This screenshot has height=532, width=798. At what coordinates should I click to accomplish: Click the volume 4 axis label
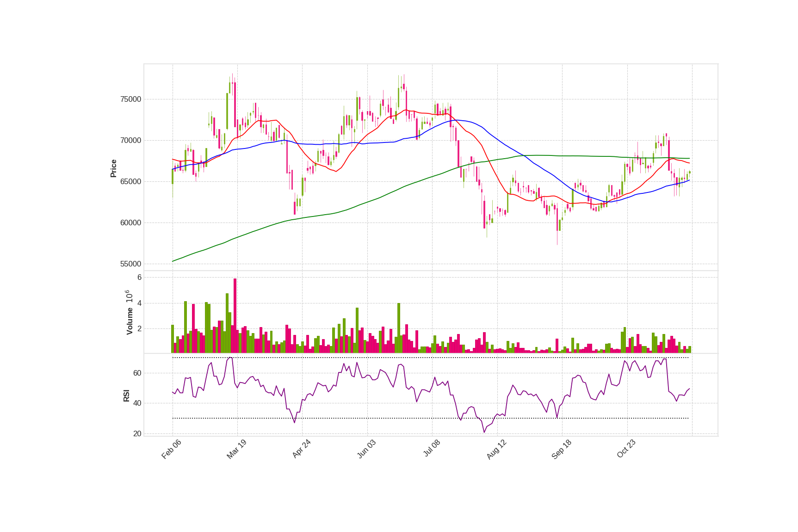point(139,303)
